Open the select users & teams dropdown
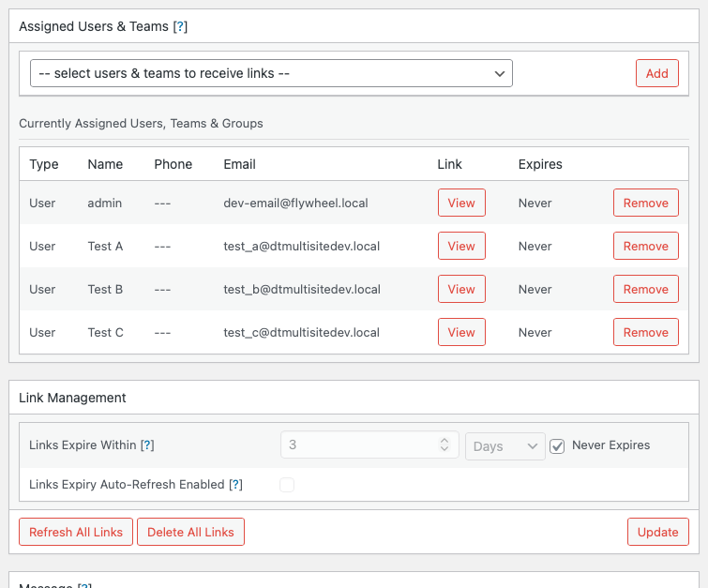This screenshot has height=588, width=708. click(271, 73)
